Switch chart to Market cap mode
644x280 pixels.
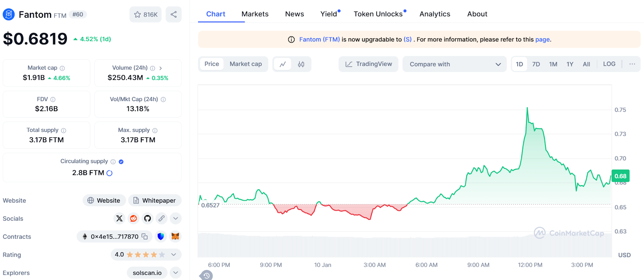246,64
